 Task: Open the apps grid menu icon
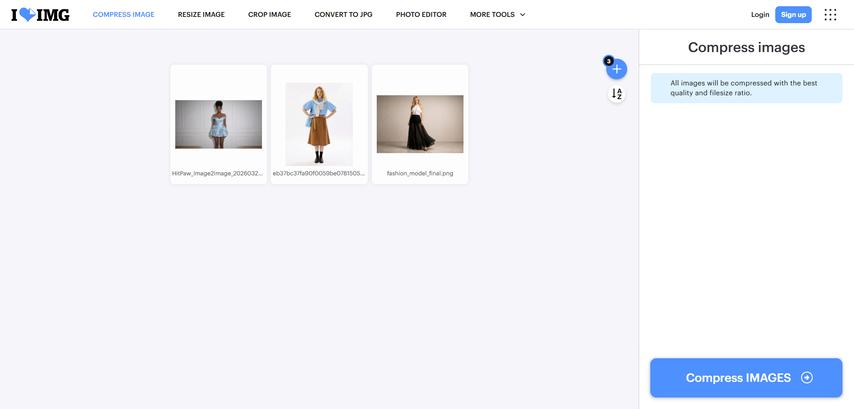coord(830,15)
